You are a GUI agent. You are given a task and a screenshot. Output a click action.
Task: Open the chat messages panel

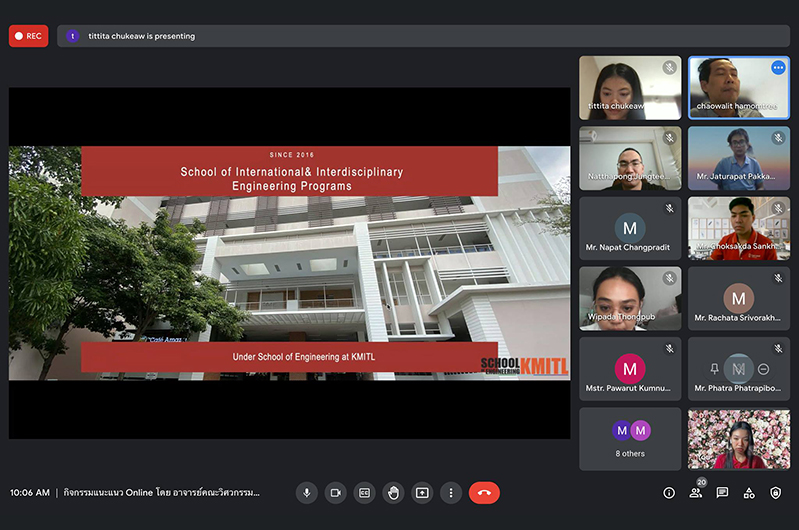722,493
